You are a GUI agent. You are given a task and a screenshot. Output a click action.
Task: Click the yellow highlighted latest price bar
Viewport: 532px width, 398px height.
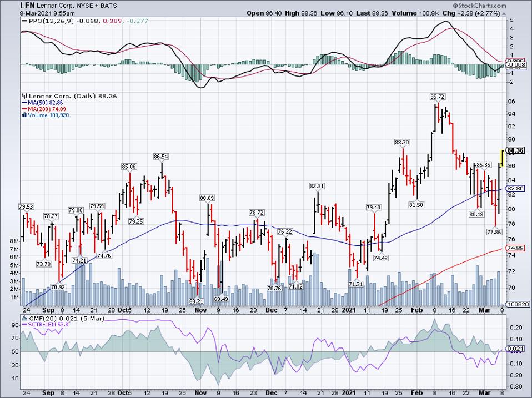point(503,158)
